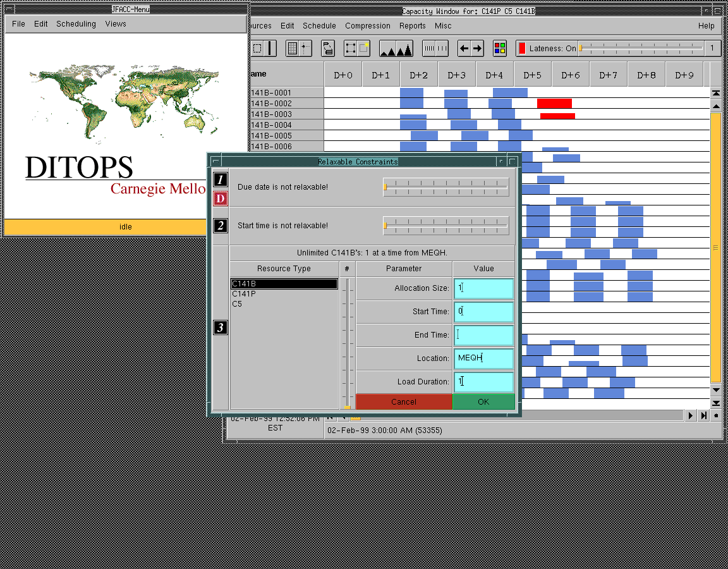Open the Scheduling menu in JFACC-Menu
Viewport: 728px width, 569px height.
coord(76,24)
